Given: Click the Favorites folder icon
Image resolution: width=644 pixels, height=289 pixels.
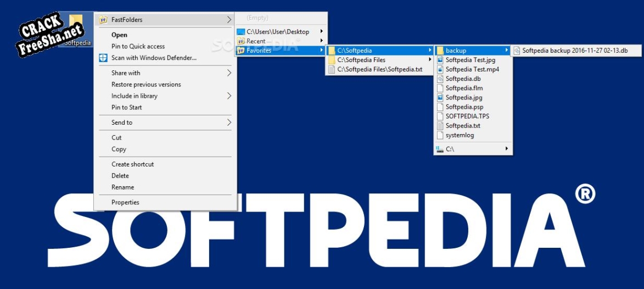Looking at the screenshot, I should coord(240,51).
